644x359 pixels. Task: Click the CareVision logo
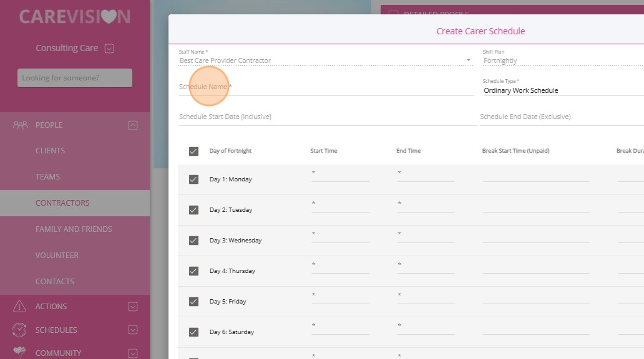click(x=75, y=17)
